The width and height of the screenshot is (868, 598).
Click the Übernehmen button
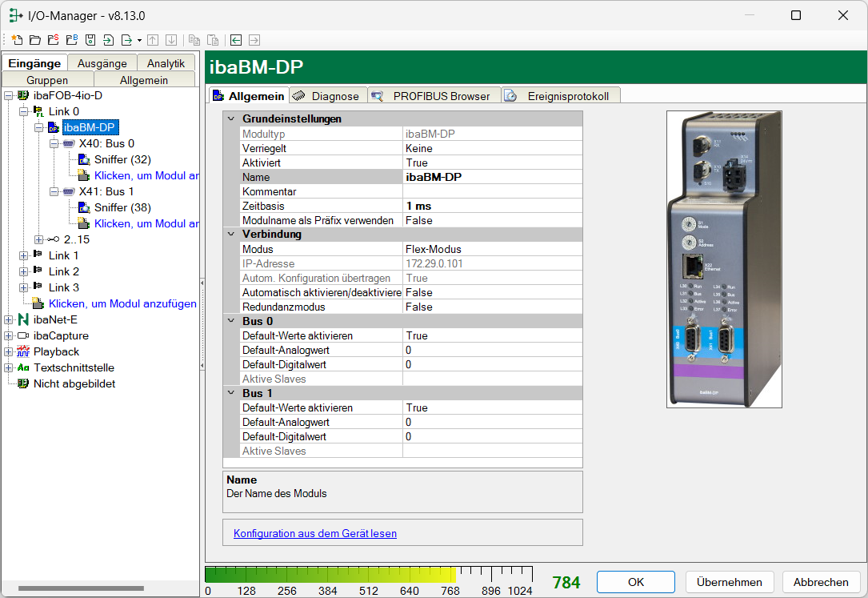click(x=729, y=582)
